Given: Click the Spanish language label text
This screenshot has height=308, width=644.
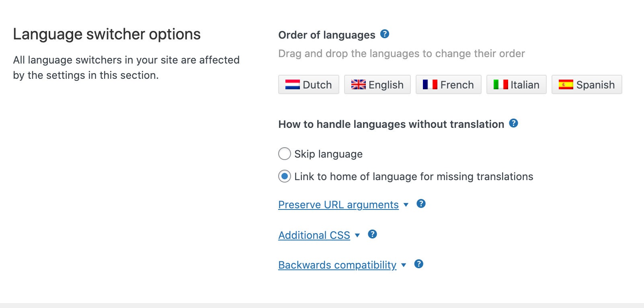Looking at the screenshot, I should pyautogui.click(x=595, y=85).
